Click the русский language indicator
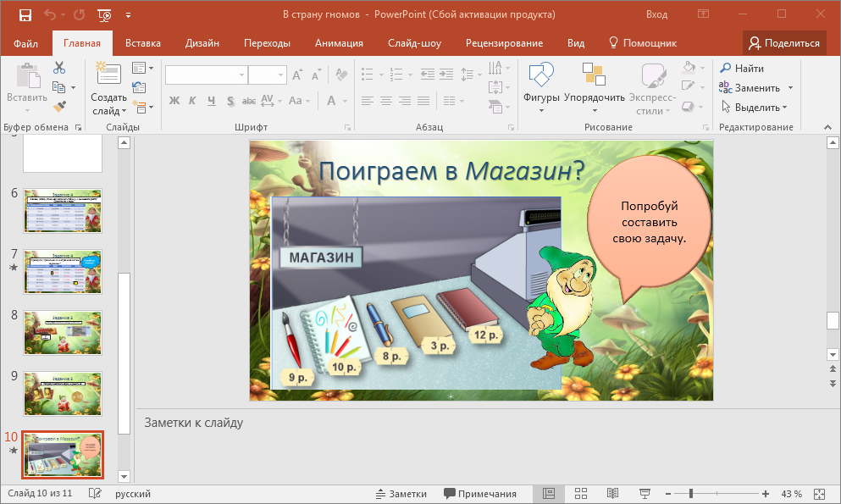The image size is (841, 504). pyautogui.click(x=133, y=494)
